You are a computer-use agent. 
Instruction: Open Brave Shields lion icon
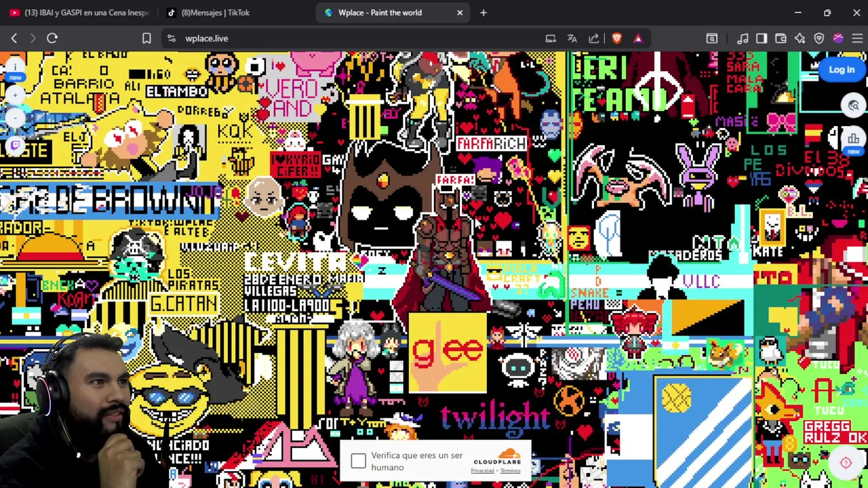tap(616, 39)
